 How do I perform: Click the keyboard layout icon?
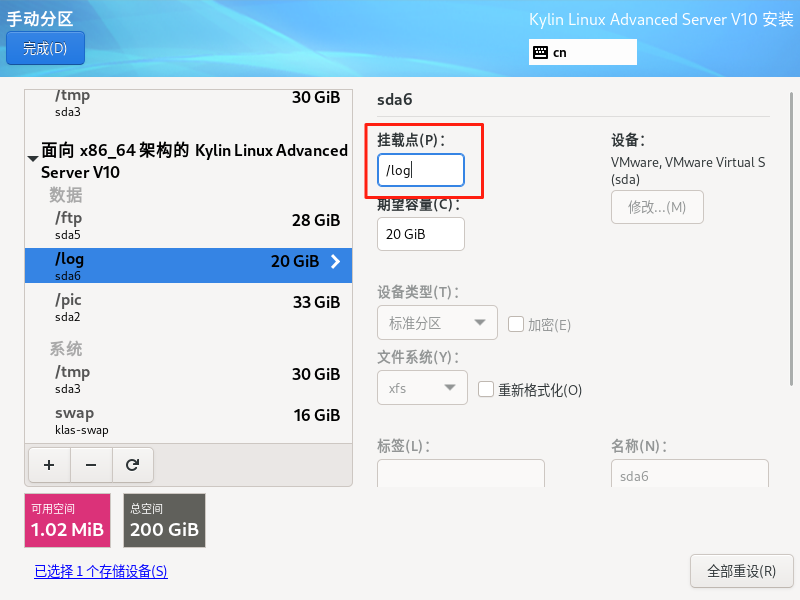pos(540,52)
